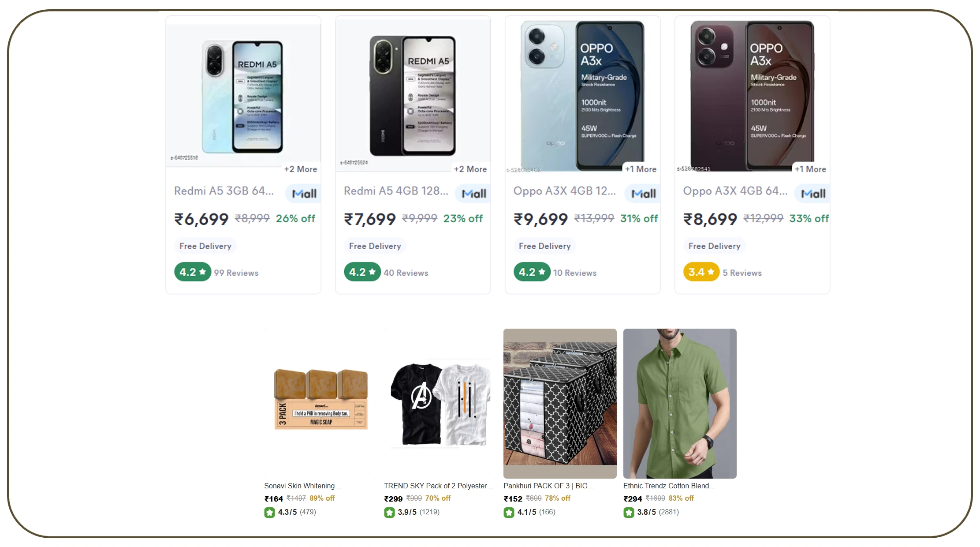Open Sonavi Skin Whitening product link

(302, 486)
